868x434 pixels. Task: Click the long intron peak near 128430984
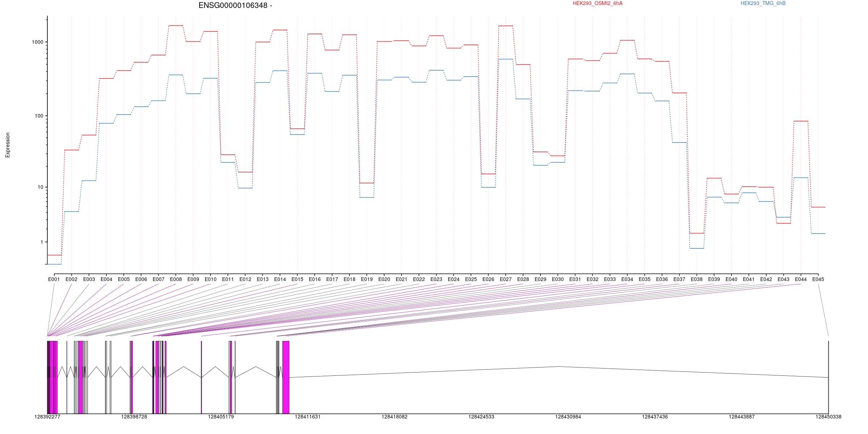558,367
